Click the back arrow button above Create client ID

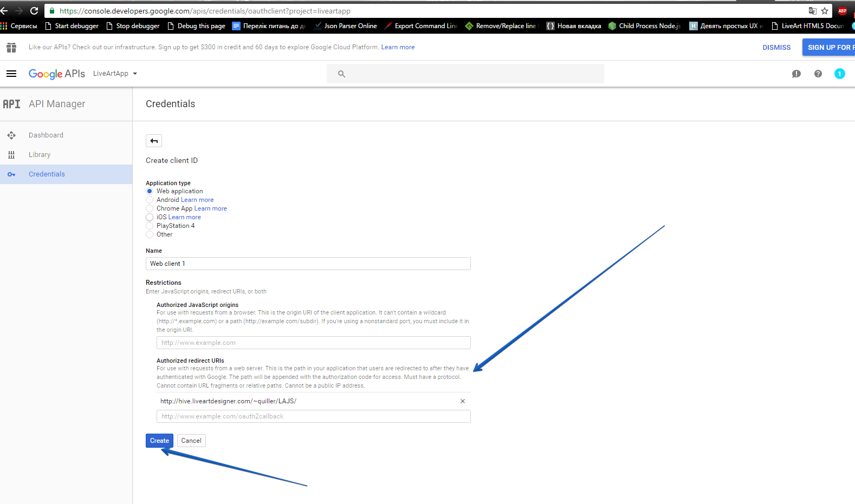click(154, 141)
